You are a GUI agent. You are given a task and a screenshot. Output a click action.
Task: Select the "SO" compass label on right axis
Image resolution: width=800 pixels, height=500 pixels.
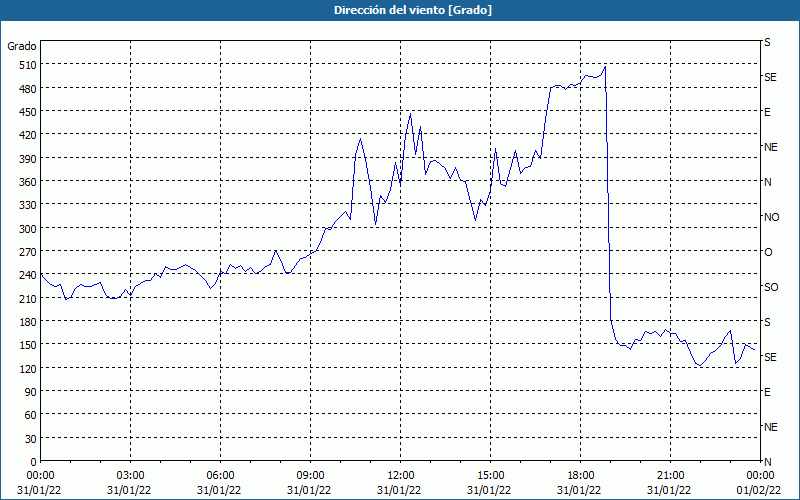coord(771,287)
